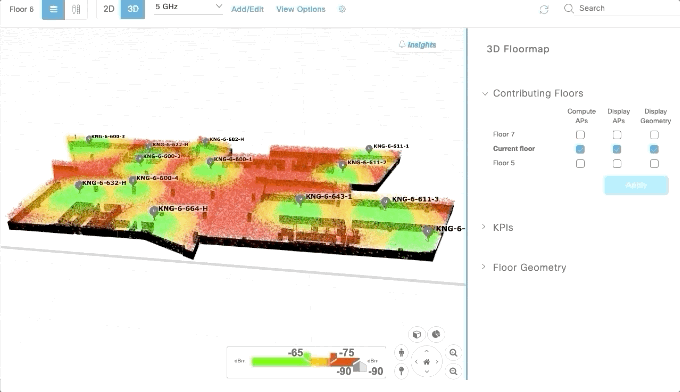
Task: Check Compute APs for Floor 7
Action: point(580,135)
